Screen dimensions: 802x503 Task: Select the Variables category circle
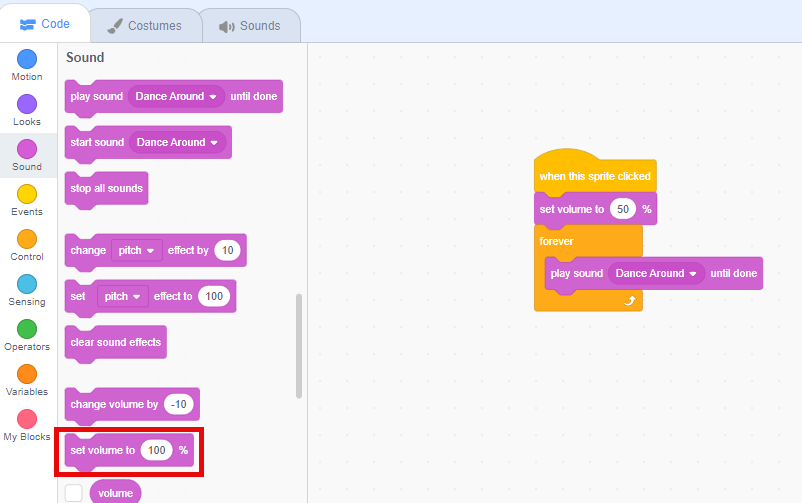click(x=27, y=374)
